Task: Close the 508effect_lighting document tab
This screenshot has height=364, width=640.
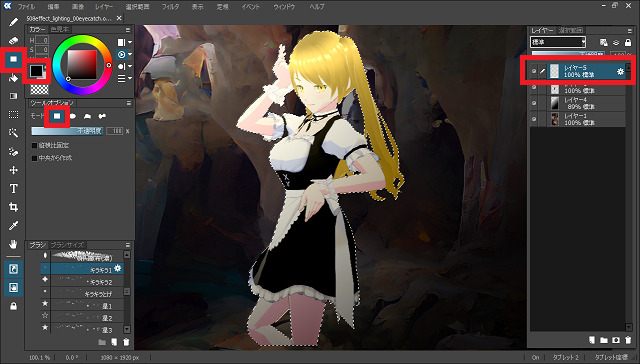Action: (119, 18)
